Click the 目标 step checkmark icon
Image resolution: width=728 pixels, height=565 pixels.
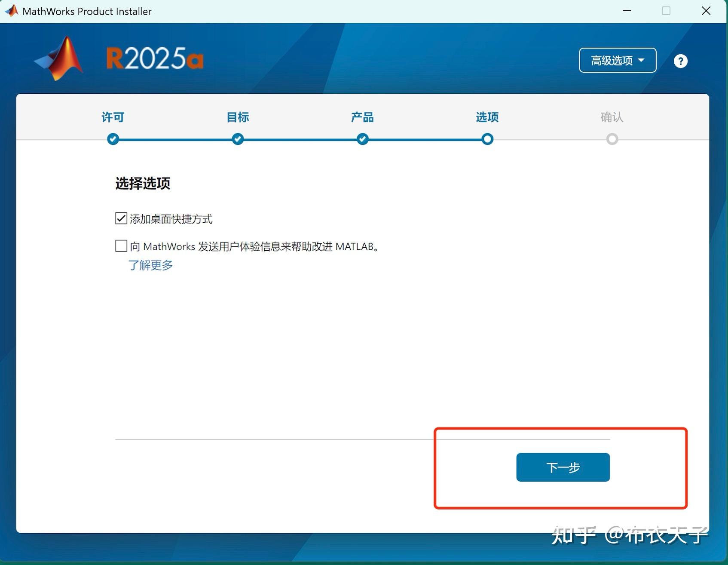[x=237, y=139]
